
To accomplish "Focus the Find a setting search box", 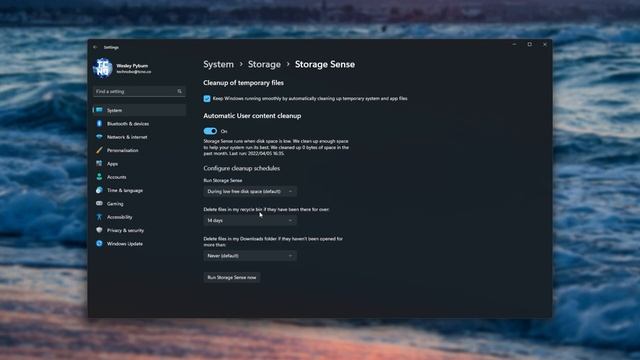I will click(x=139, y=91).
